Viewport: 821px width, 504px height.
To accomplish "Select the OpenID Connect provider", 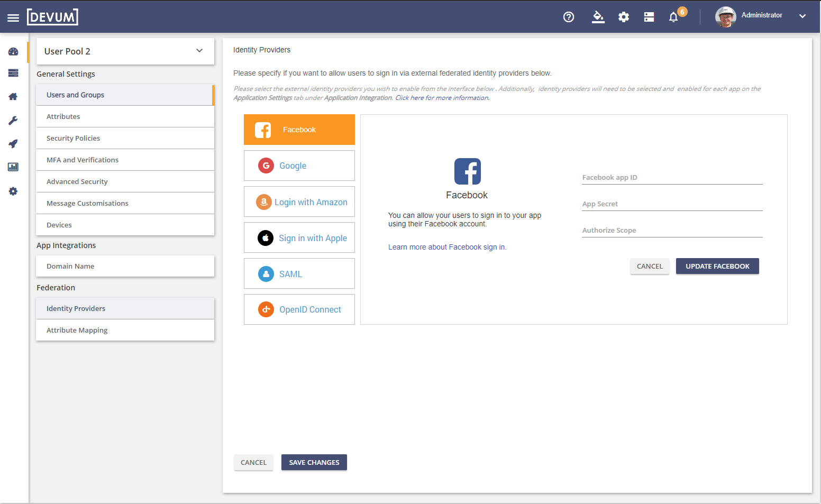I will click(299, 309).
